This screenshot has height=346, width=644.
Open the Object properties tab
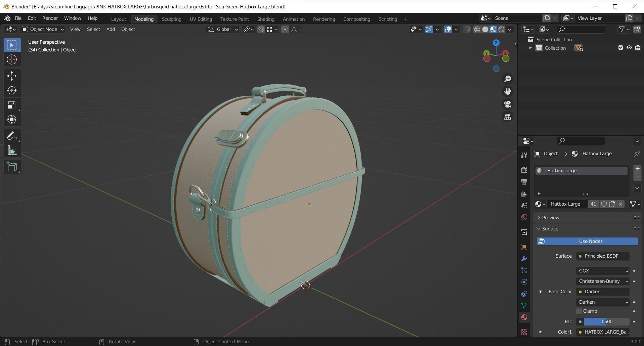pos(524,247)
